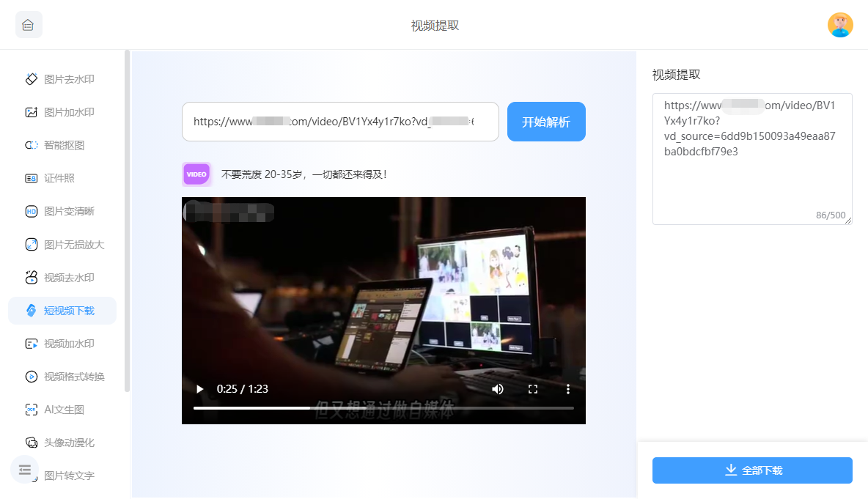Click the 视频格式转换 play-circle icon
The image size is (868, 499).
point(32,377)
